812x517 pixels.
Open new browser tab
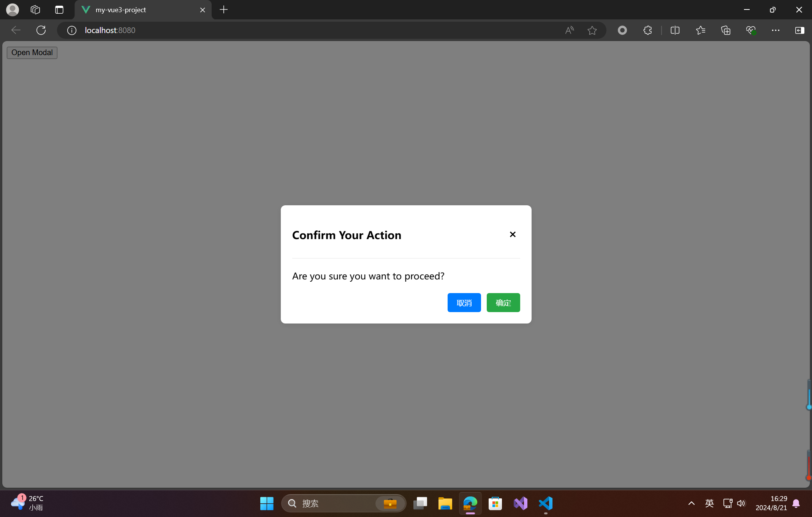pyautogui.click(x=224, y=10)
